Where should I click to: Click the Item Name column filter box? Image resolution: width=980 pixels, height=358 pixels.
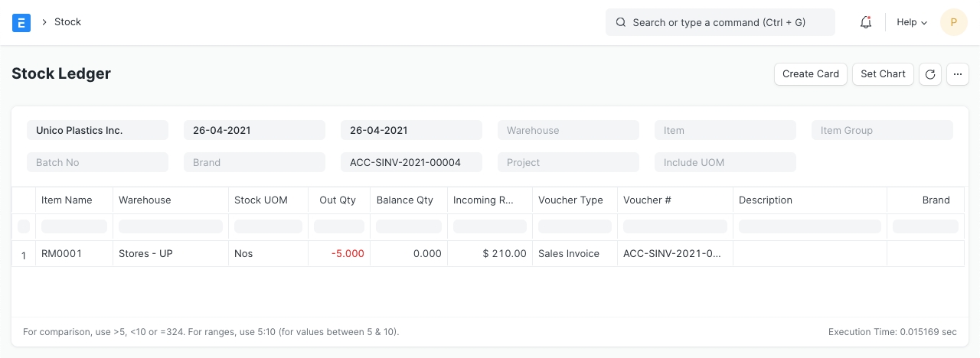click(74, 226)
